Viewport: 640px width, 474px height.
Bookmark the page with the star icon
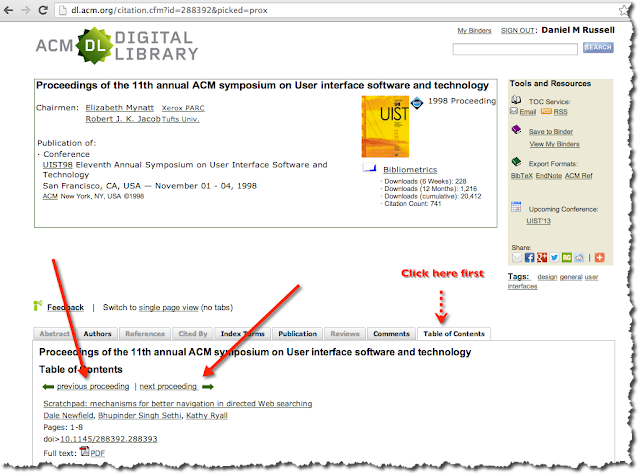[624, 10]
